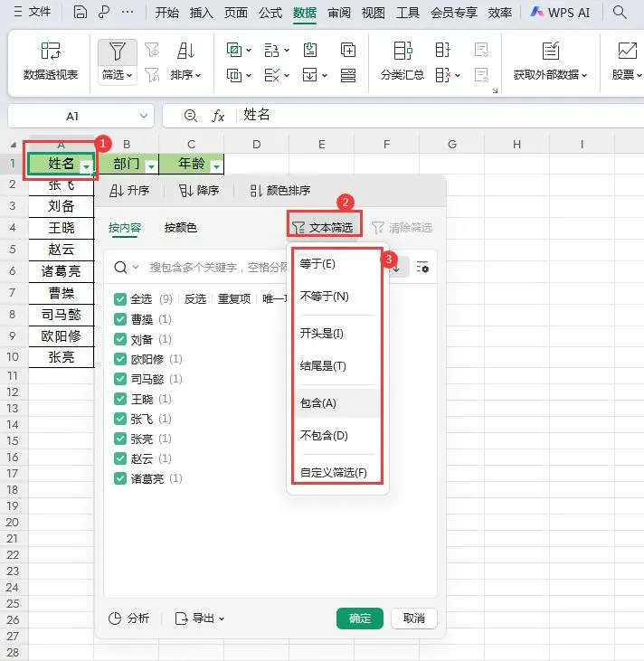The height and width of the screenshot is (661, 644).
Task: Sort ascending with 升序
Action: point(129,191)
